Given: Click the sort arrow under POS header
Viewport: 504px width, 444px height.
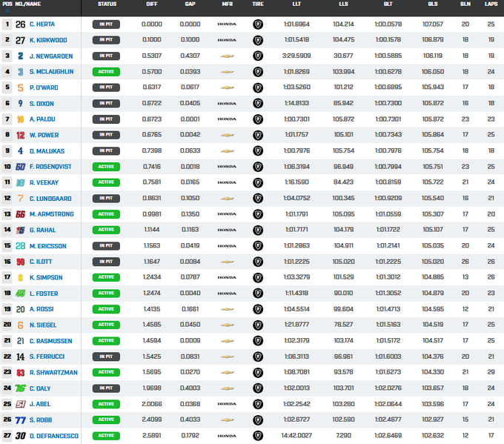Looking at the screenshot, I should pyautogui.click(x=7, y=11).
